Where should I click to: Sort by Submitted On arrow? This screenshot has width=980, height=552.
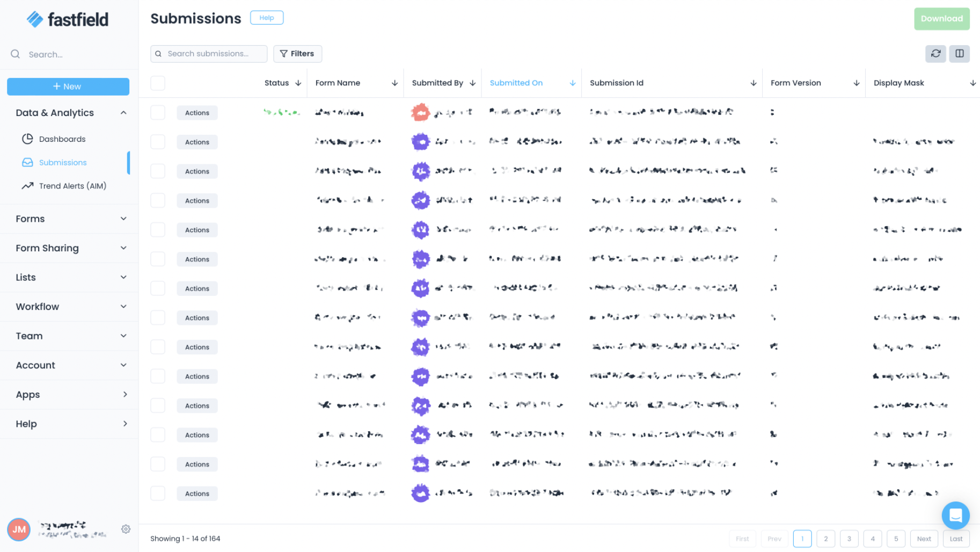(x=573, y=83)
